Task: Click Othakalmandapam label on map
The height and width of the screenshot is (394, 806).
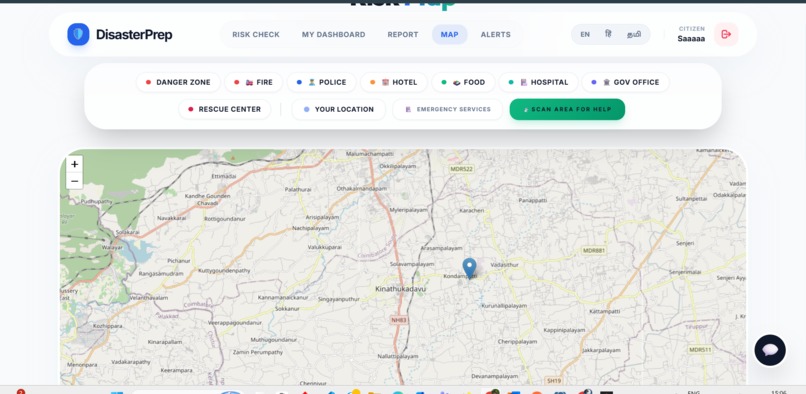Action: point(361,189)
